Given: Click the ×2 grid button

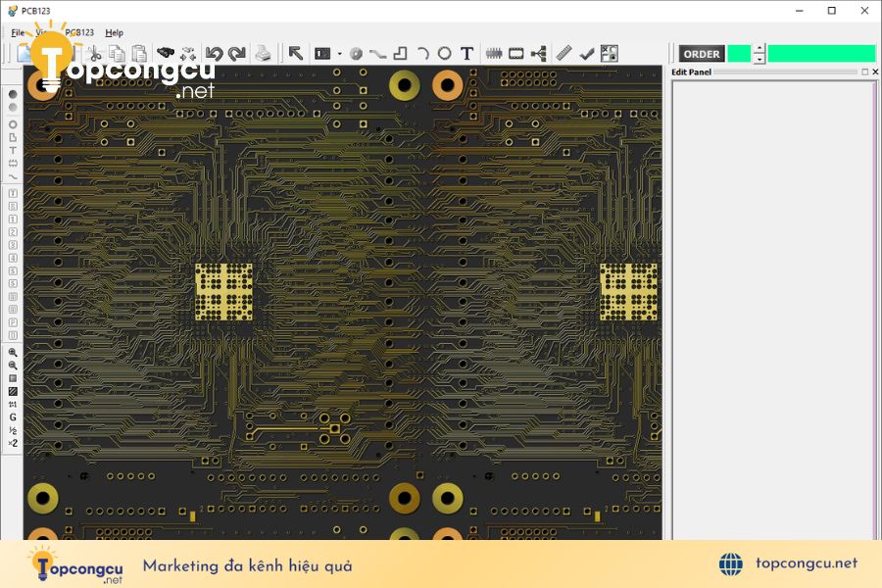Looking at the screenshot, I should tap(13, 443).
